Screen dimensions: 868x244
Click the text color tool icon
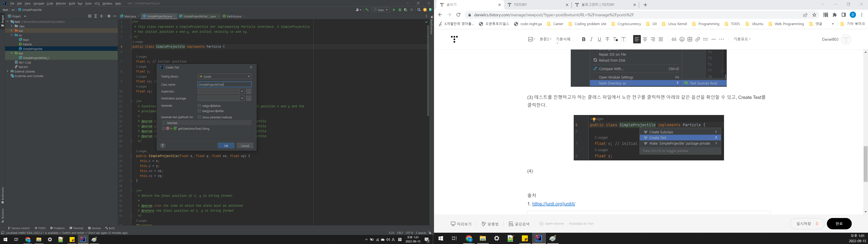tap(615, 40)
